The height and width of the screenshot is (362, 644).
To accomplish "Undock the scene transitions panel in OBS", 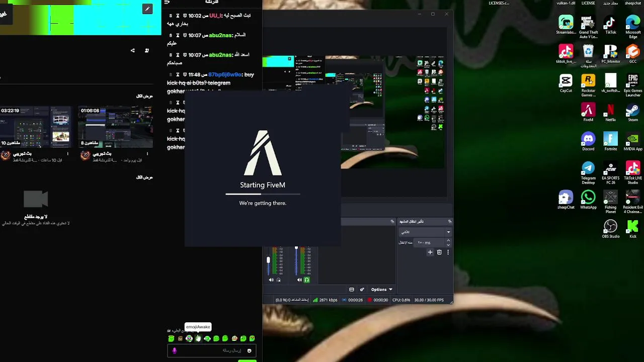I will (450, 221).
